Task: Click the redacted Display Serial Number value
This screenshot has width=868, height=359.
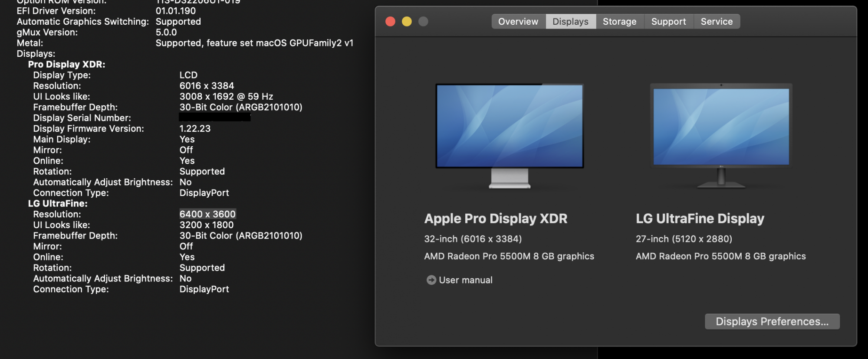Action: click(x=215, y=117)
